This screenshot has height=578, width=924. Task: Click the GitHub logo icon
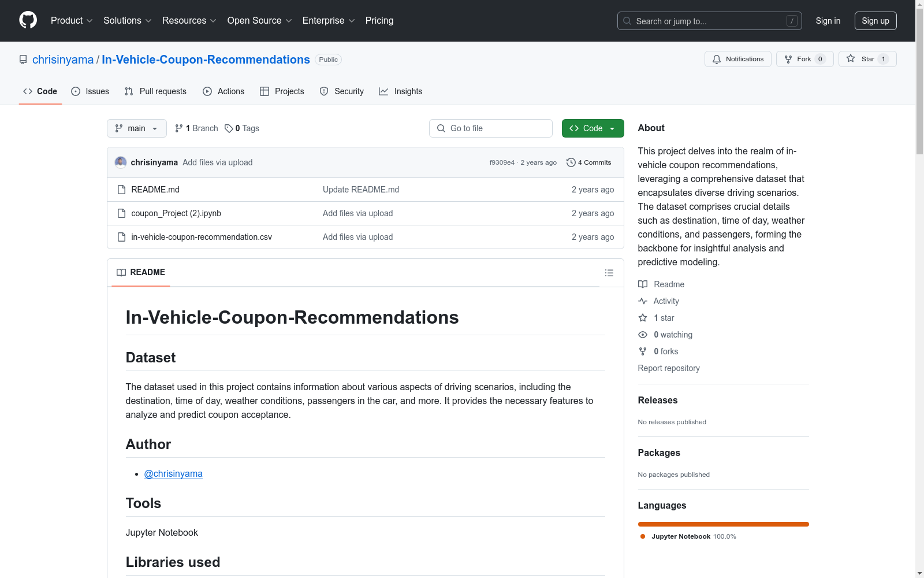(28, 20)
